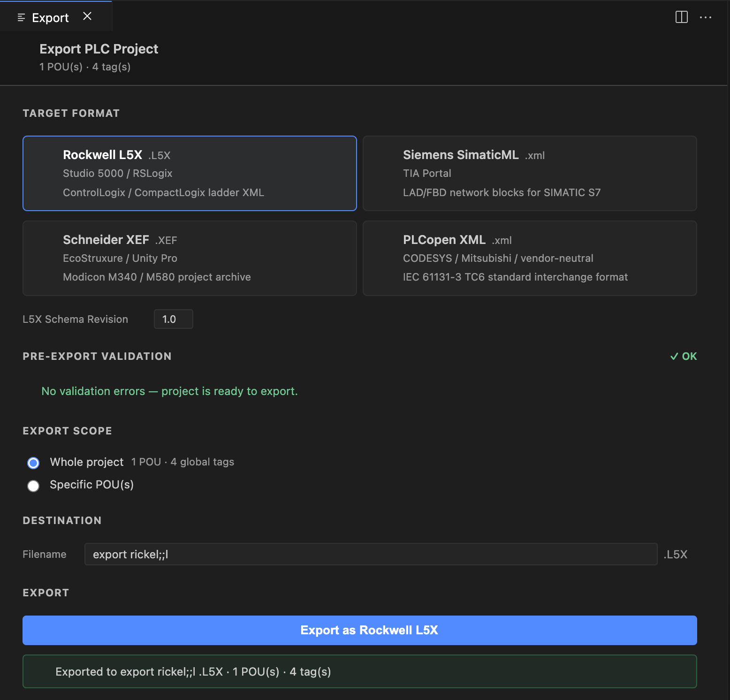Close the Export tab
Viewport: 730px width, 700px height.
87,16
